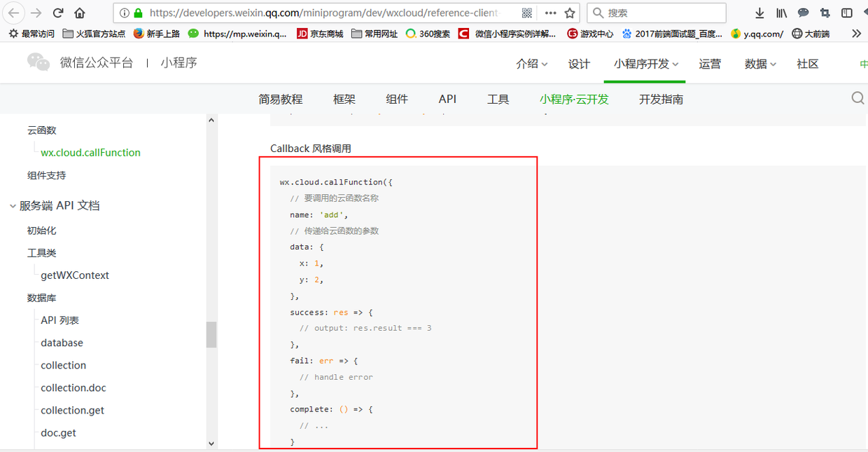Open the 框架 navigation tab
This screenshot has height=452, width=868.
click(x=344, y=99)
